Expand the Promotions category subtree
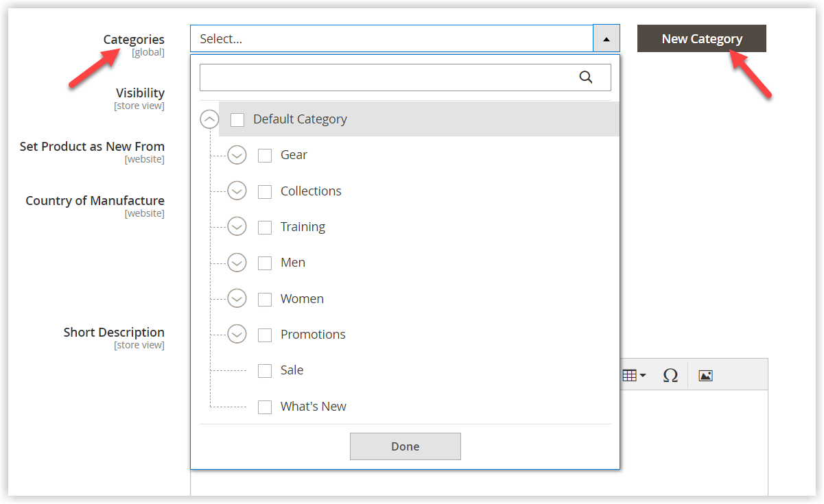This screenshot has height=504, width=824. click(237, 334)
